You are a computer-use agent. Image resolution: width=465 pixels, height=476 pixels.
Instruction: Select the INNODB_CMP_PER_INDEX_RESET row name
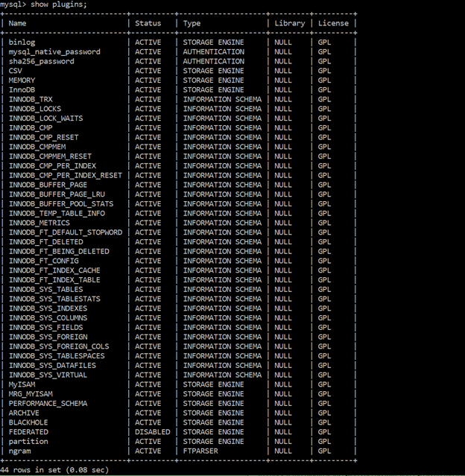(x=65, y=176)
